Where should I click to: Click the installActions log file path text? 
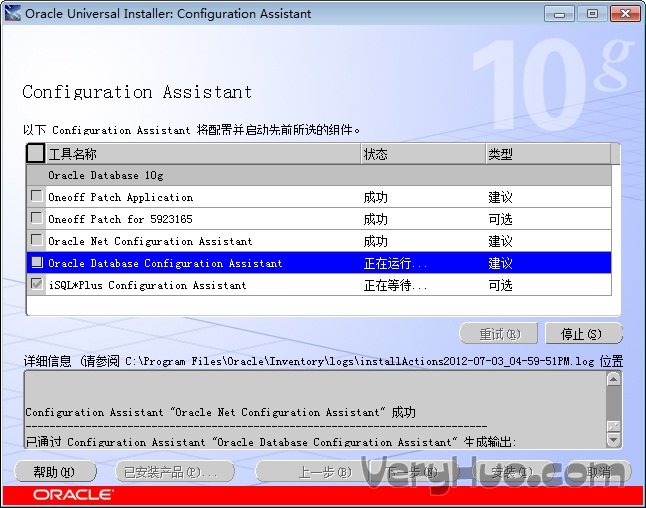360,361
